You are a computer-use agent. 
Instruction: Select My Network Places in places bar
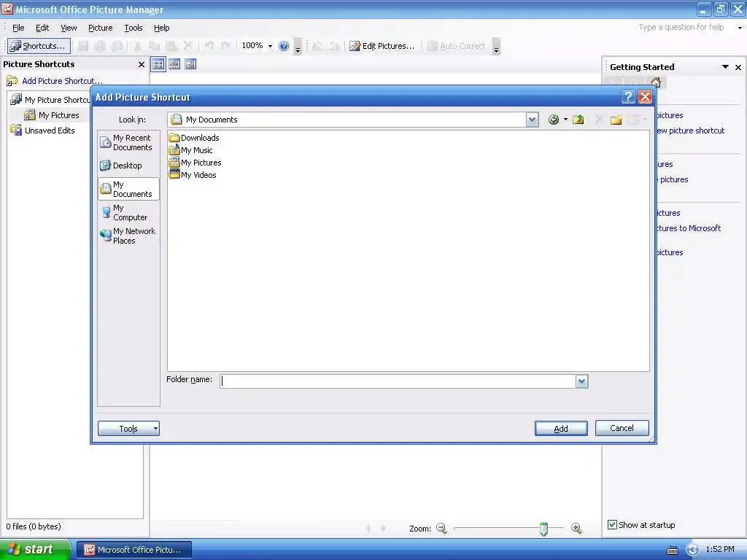click(x=128, y=236)
